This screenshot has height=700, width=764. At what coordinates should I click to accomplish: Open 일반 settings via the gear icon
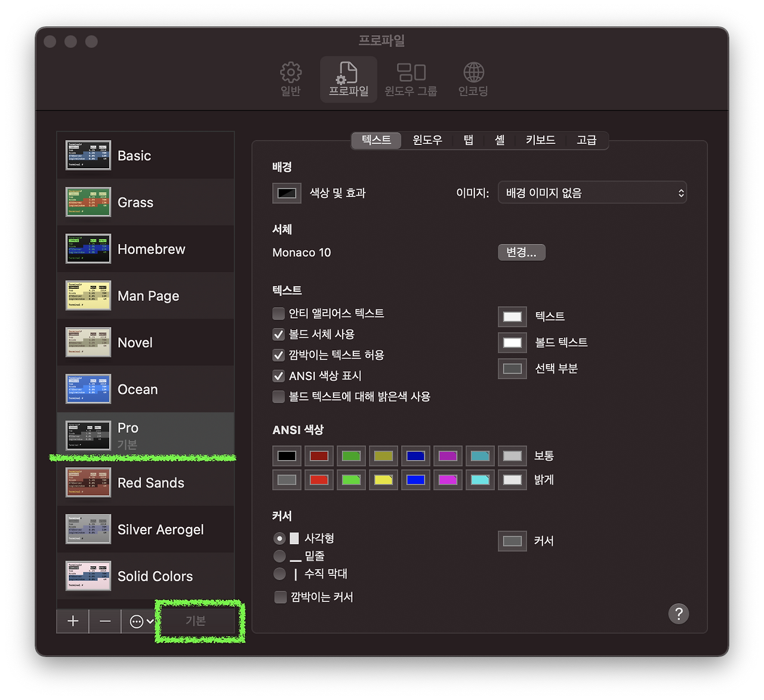pos(290,79)
